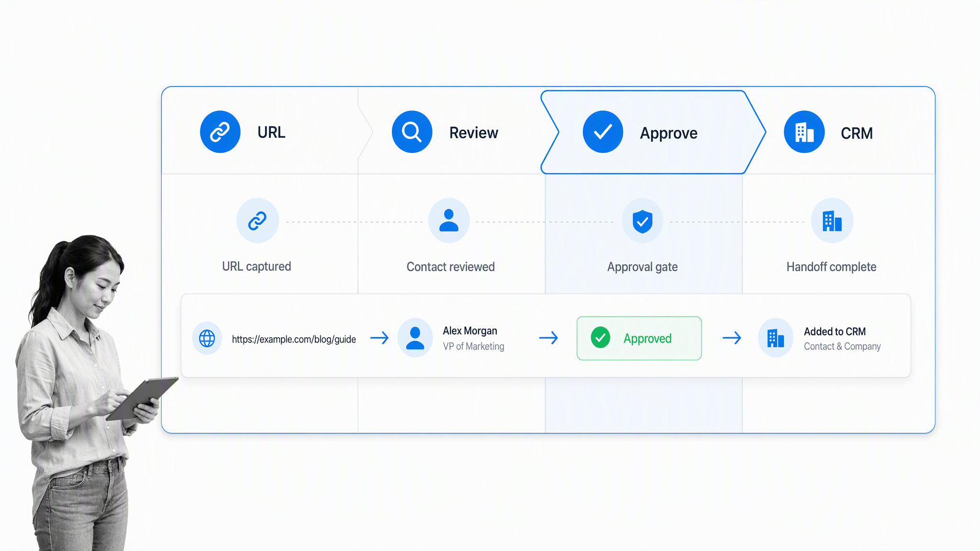
Task: Select the Approval gate shield icon
Action: pos(643,220)
